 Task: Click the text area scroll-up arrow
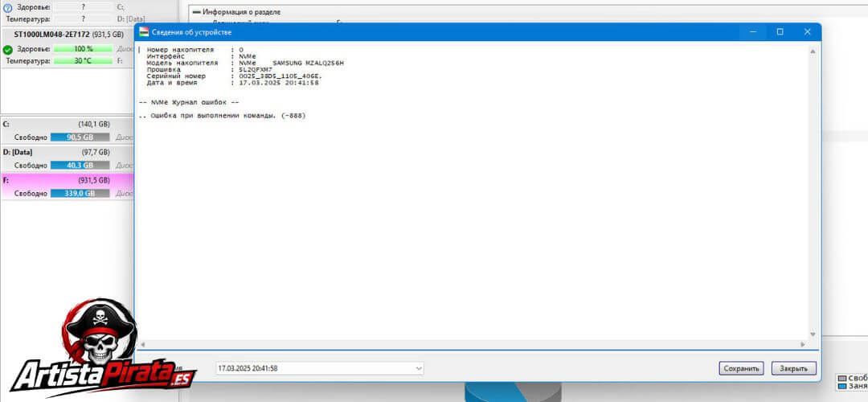813,51
